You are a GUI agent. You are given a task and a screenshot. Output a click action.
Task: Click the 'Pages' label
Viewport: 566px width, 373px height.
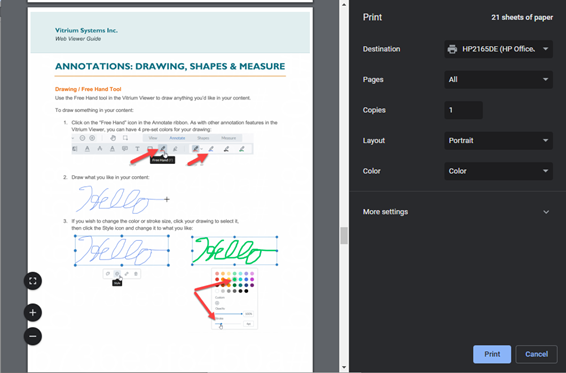point(373,79)
